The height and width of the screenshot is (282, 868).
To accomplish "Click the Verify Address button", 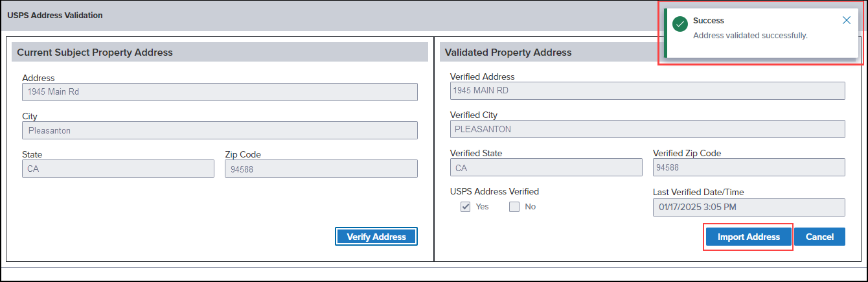I will [376, 237].
